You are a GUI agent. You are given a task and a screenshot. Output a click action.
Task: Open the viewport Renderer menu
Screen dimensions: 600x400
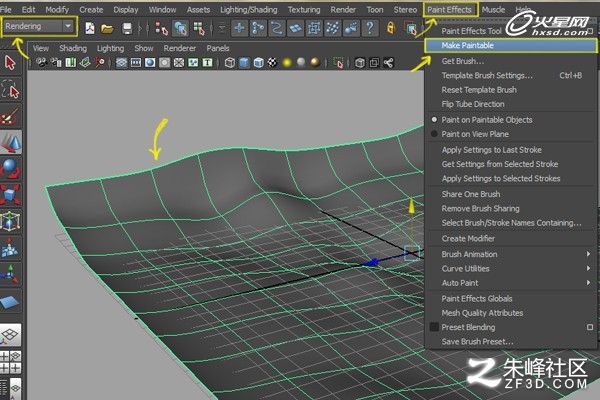[x=179, y=48]
